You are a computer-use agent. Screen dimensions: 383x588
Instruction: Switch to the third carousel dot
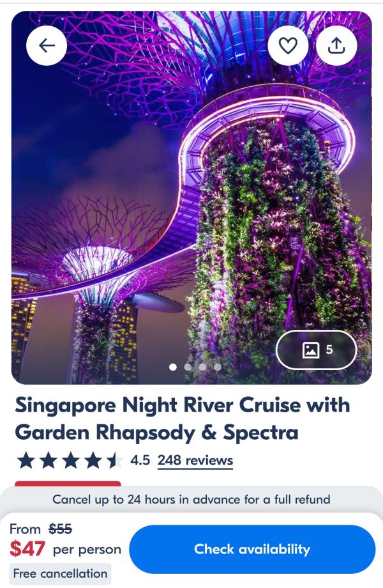[x=202, y=367]
